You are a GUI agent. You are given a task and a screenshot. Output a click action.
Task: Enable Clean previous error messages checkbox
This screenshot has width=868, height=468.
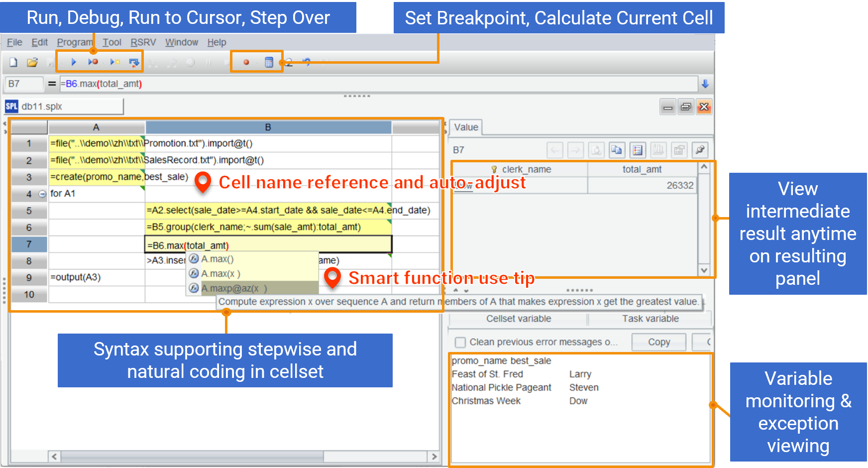tap(460, 343)
